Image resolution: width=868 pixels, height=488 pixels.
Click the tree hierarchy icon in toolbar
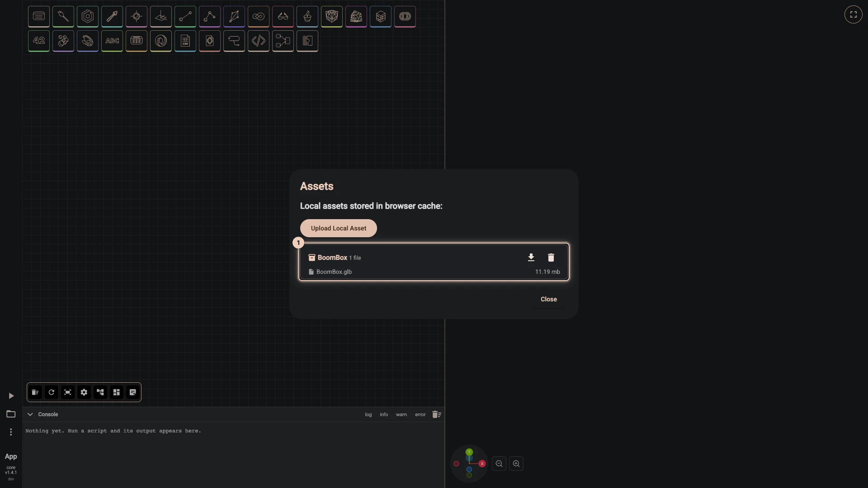coord(100,392)
